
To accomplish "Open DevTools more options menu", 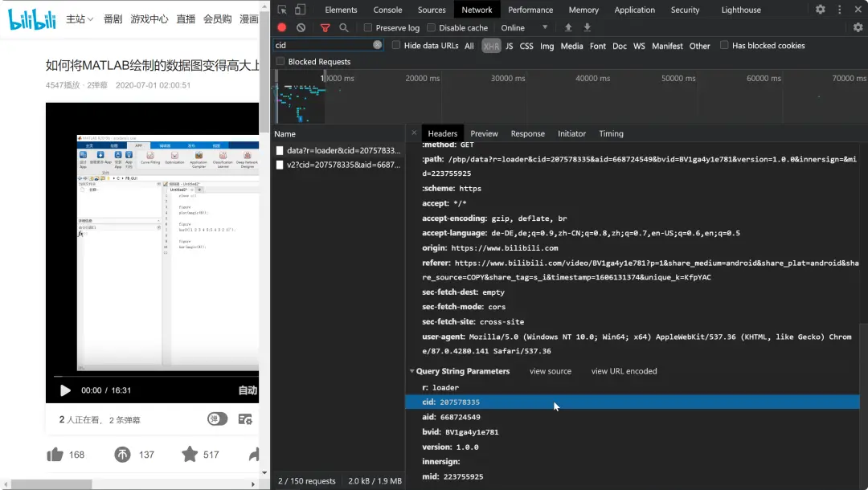I will point(839,10).
